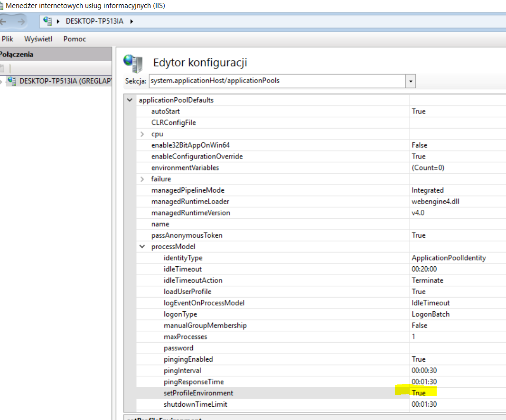This screenshot has height=420, width=506.
Task: Open the Sekcja section dropdown
Action: 411,81
